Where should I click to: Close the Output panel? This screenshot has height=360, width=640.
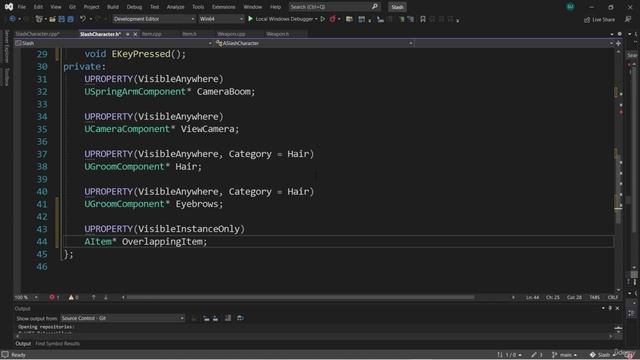point(617,308)
